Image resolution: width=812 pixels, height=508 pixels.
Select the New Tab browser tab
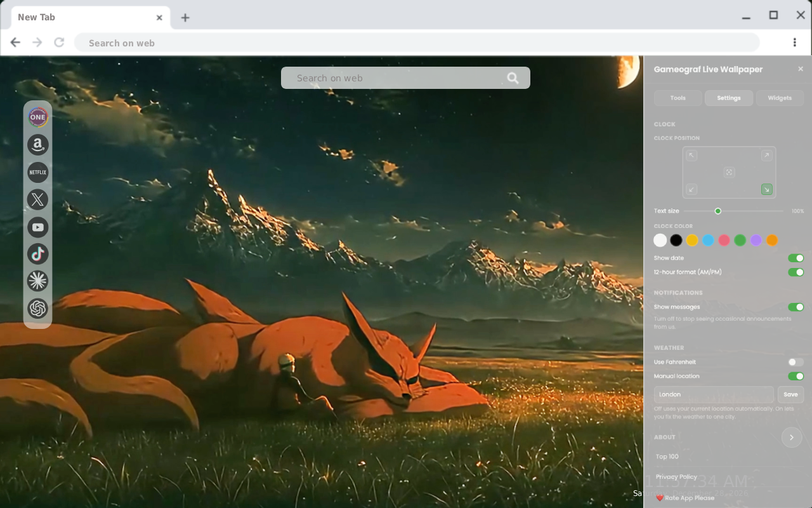click(89, 17)
